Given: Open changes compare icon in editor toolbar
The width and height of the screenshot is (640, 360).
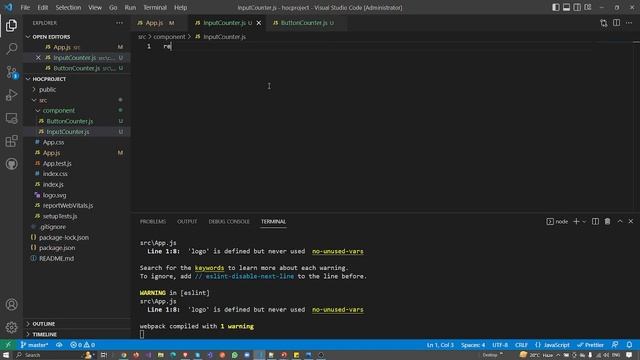Looking at the screenshot, I should pyautogui.click(x=604, y=23).
